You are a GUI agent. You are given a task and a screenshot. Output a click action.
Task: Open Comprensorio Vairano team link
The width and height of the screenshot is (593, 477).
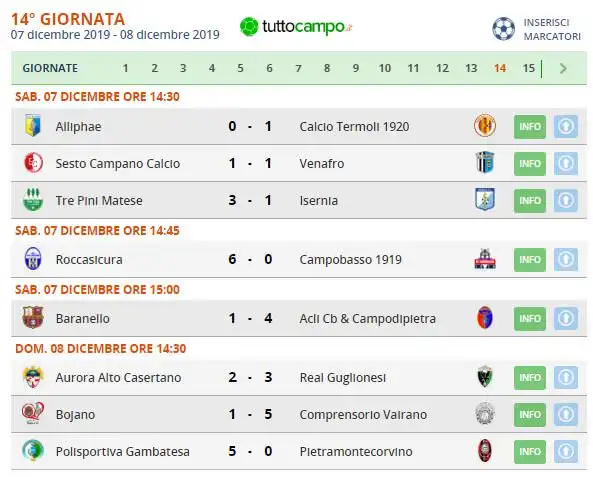click(363, 415)
